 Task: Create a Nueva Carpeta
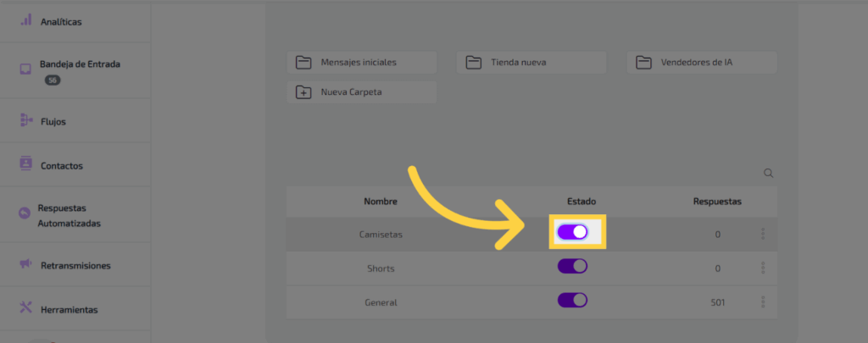[x=361, y=92]
